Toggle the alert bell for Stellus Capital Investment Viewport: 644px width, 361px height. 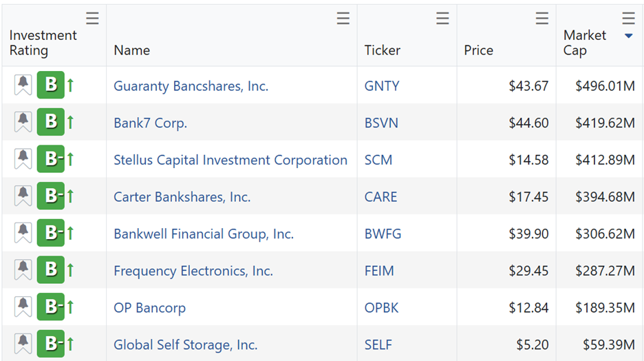pos(23,159)
